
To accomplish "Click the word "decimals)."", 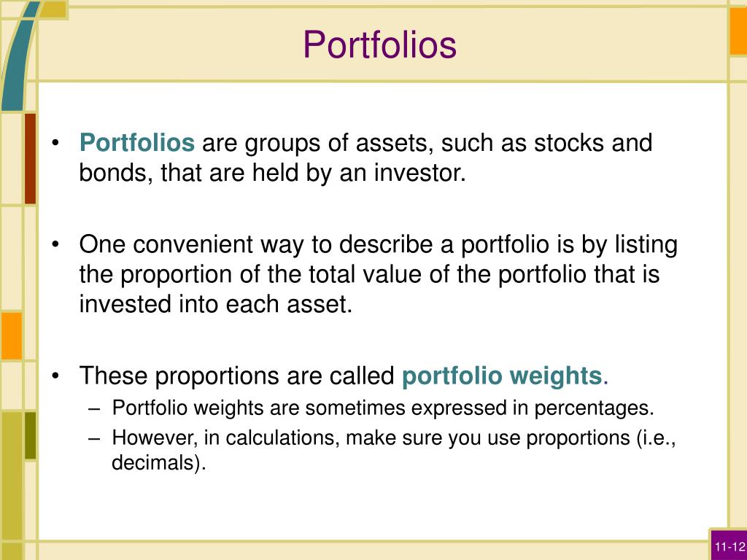I will coord(158,462).
